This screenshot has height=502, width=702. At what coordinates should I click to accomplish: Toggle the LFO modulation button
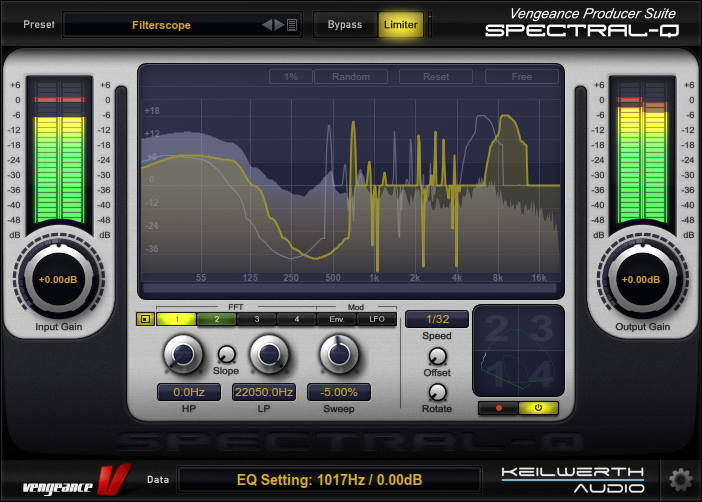coord(377,319)
